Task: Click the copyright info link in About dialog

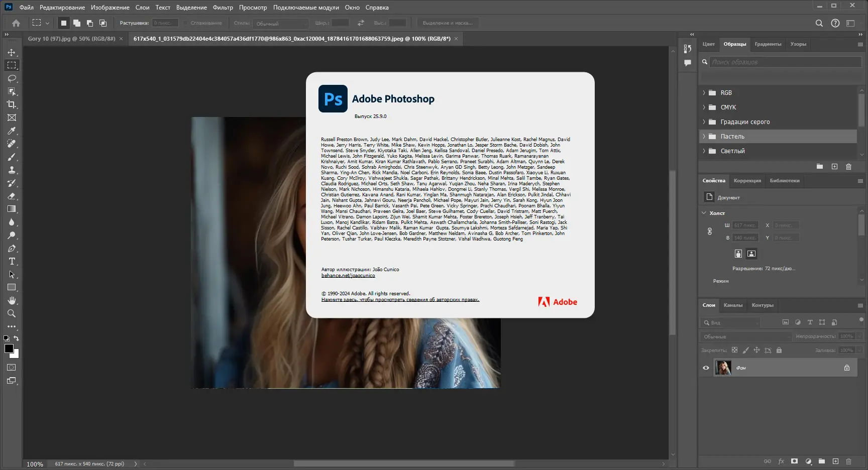Action: [400, 300]
